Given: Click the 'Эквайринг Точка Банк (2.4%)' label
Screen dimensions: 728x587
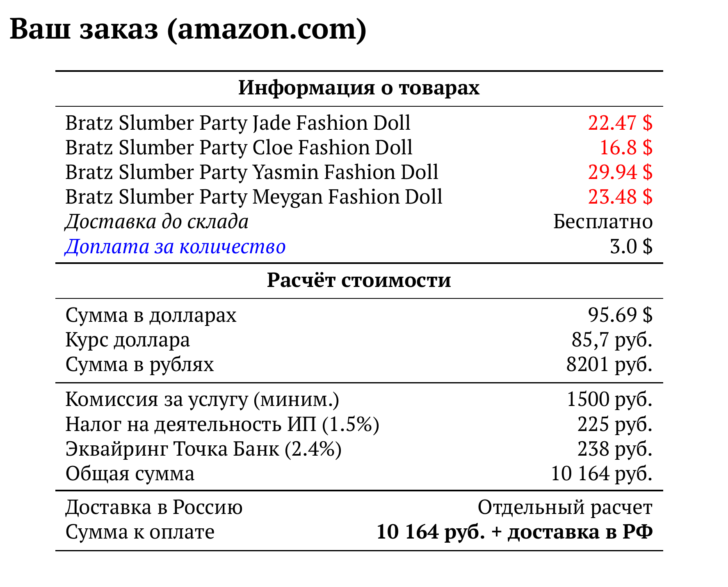Looking at the screenshot, I should pos(203,449).
